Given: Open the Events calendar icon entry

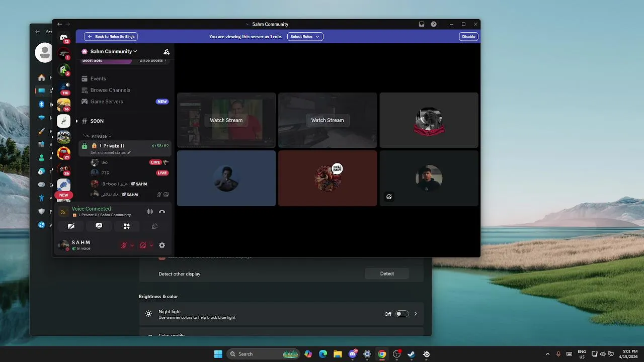Looking at the screenshot, I should click(85, 78).
